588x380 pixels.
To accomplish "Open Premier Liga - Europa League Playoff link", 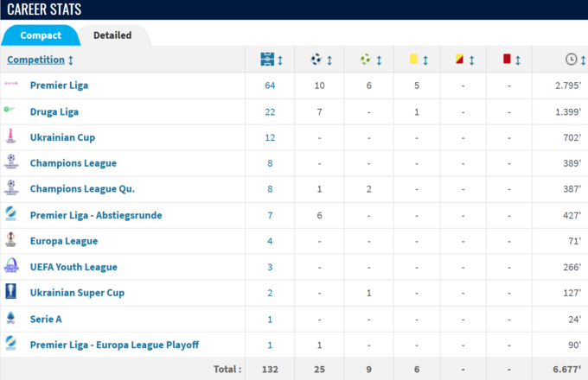I will click(x=114, y=345).
